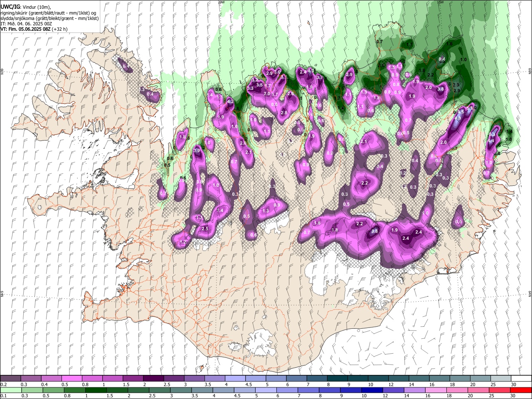Click the '4.4' precipitation value near the east coast
532x399 pixels.
[491, 141]
